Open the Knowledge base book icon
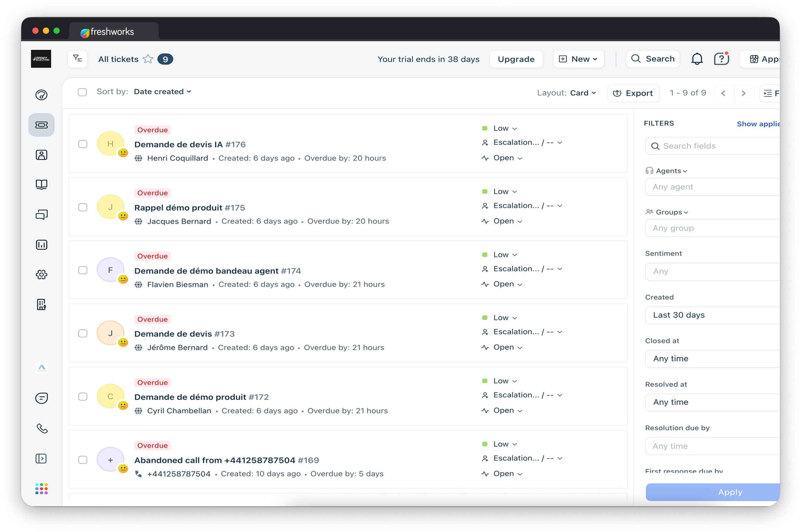The width and height of the screenshot is (801, 532). 41,184
